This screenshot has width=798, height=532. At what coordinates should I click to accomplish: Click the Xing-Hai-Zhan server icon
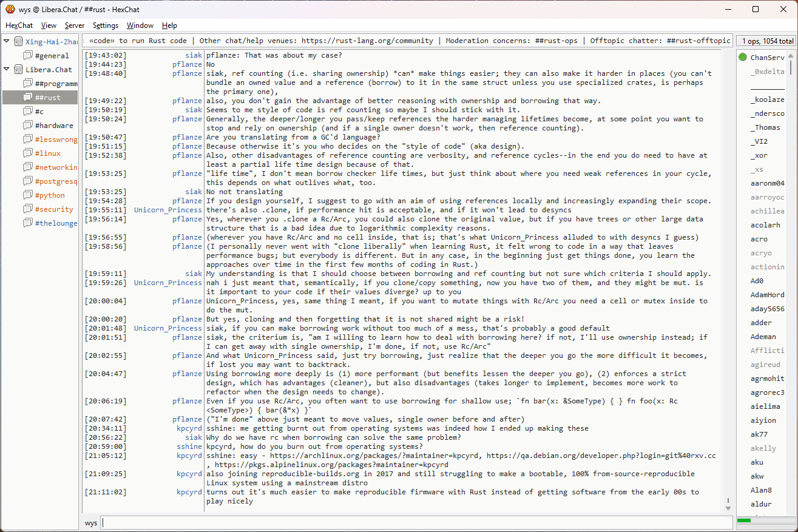[18, 41]
